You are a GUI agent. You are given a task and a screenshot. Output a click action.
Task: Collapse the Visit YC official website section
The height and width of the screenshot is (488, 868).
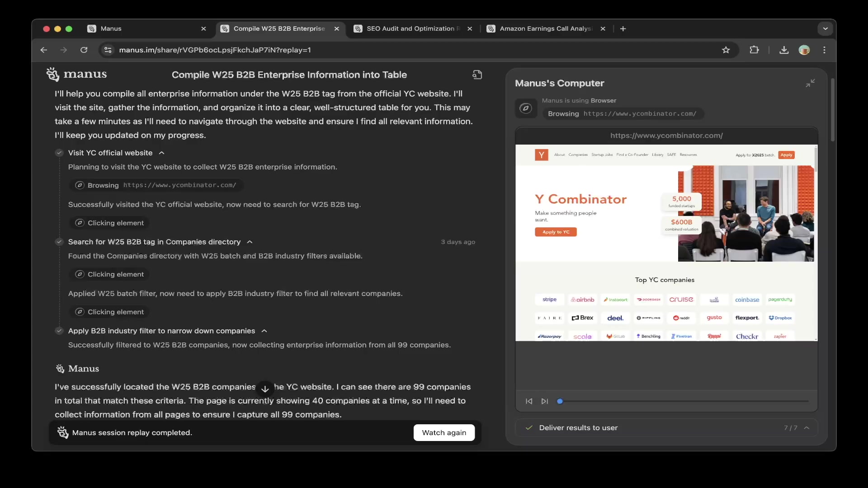click(x=161, y=153)
